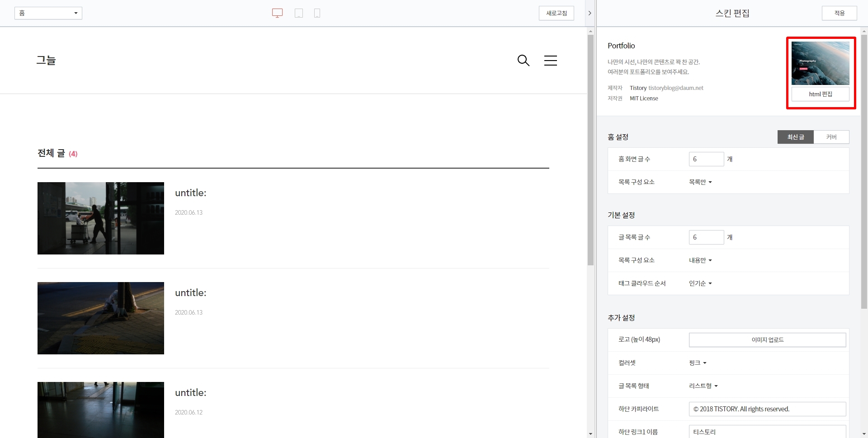Click the html 편집 button
This screenshot has width=868, height=438.
(x=820, y=94)
